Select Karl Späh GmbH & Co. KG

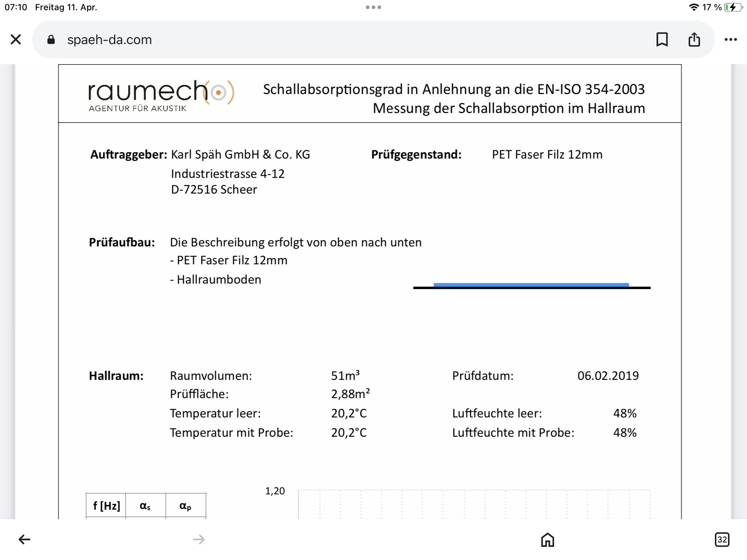(240, 155)
